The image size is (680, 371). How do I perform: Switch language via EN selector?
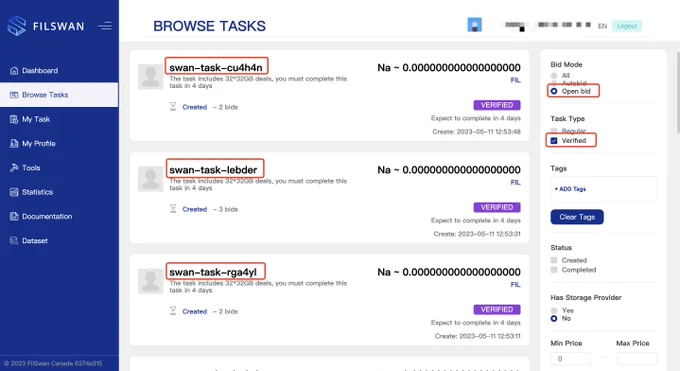click(602, 26)
